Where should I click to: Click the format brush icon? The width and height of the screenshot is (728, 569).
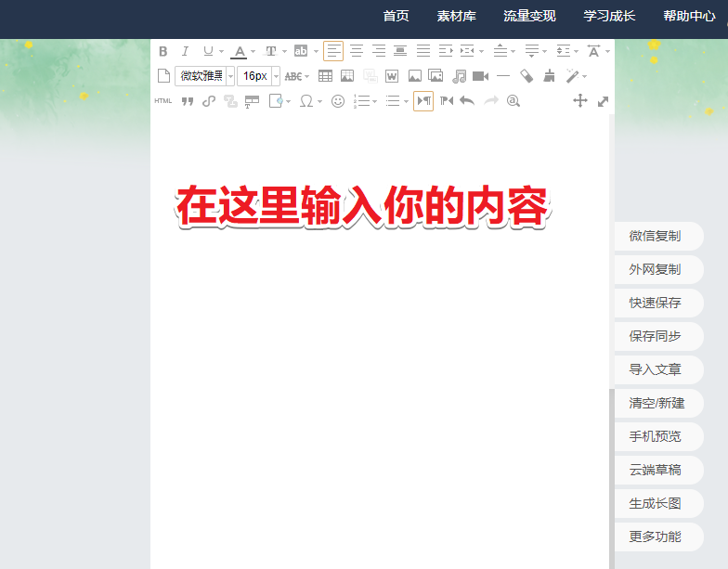550,76
